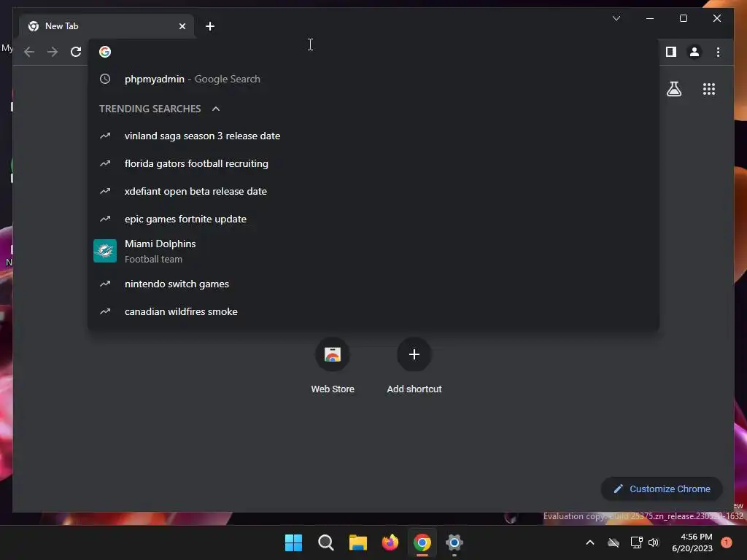Open Chrome three-dot menu
Screen dimensions: 747x560
718,52
